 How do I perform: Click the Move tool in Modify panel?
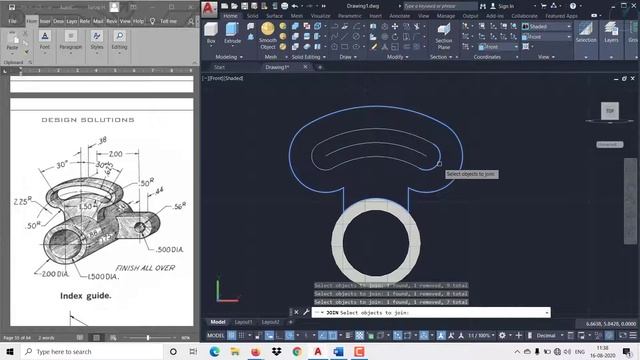[395, 27]
